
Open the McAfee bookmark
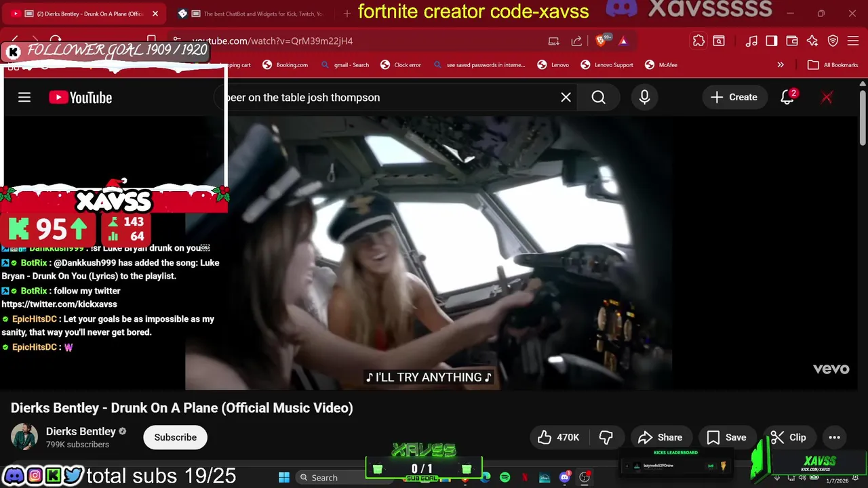[660, 65]
